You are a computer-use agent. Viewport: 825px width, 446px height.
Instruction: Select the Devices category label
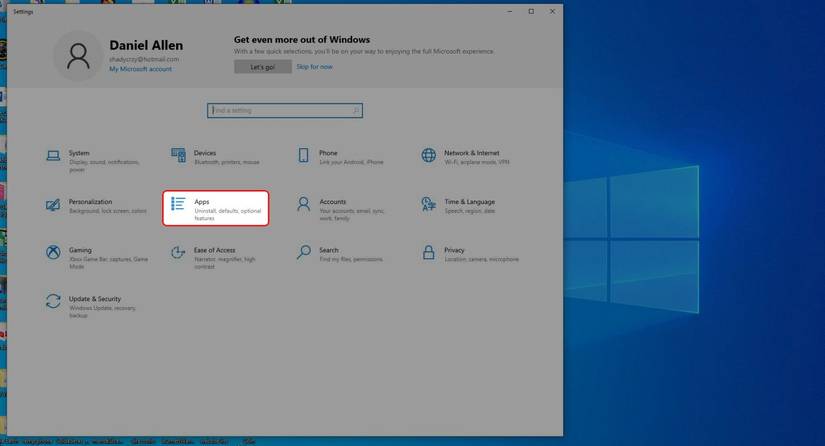pos(205,153)
